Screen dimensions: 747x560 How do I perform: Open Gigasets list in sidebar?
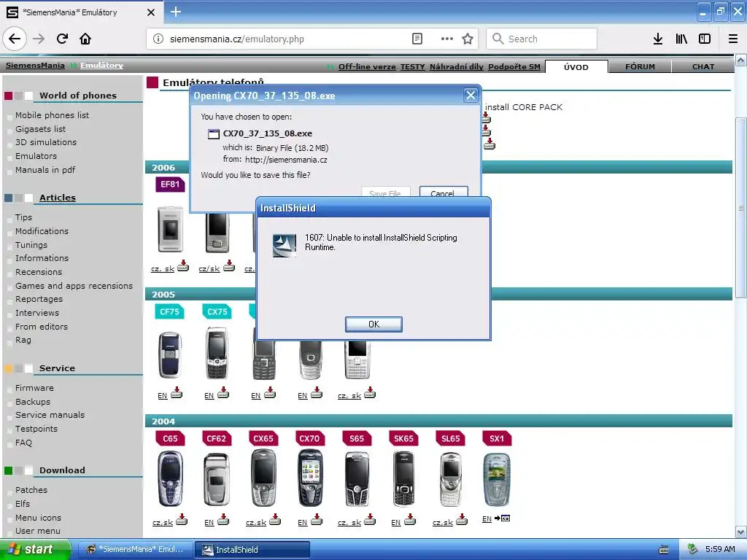point(41,129)
